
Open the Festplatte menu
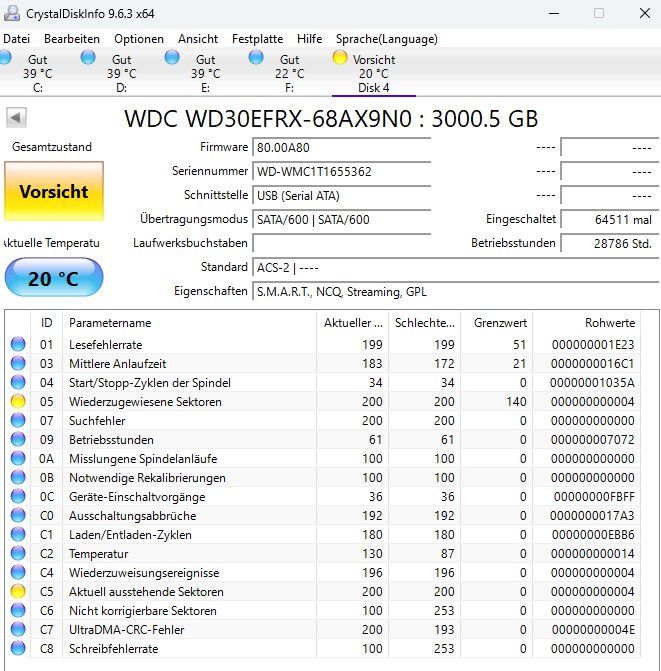[x=257, y=39]
